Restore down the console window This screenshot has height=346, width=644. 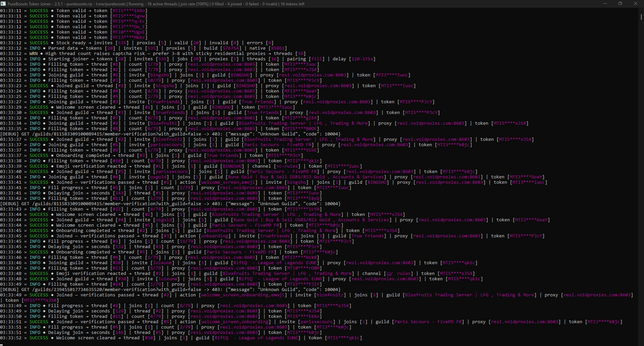(x=620, y=4)
